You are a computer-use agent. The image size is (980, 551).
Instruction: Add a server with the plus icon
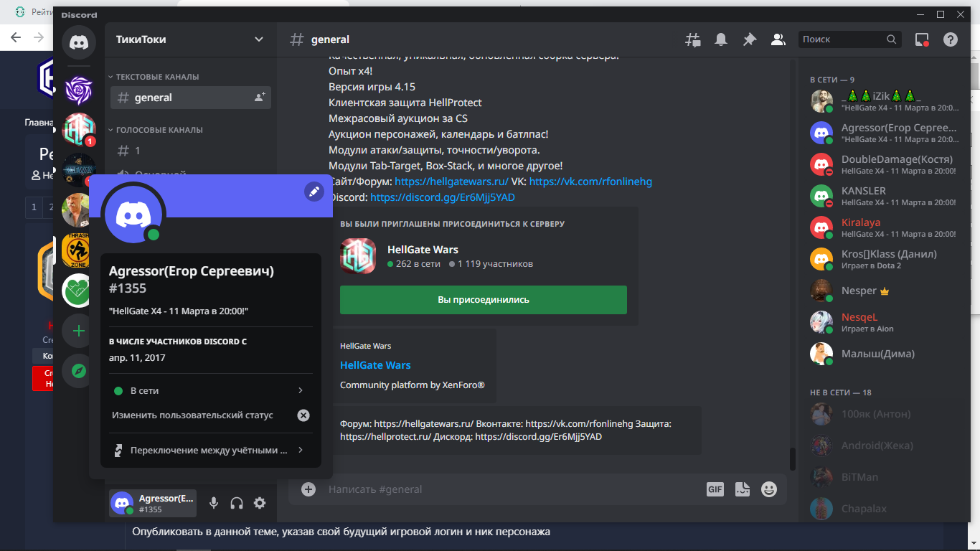point(79,331)
